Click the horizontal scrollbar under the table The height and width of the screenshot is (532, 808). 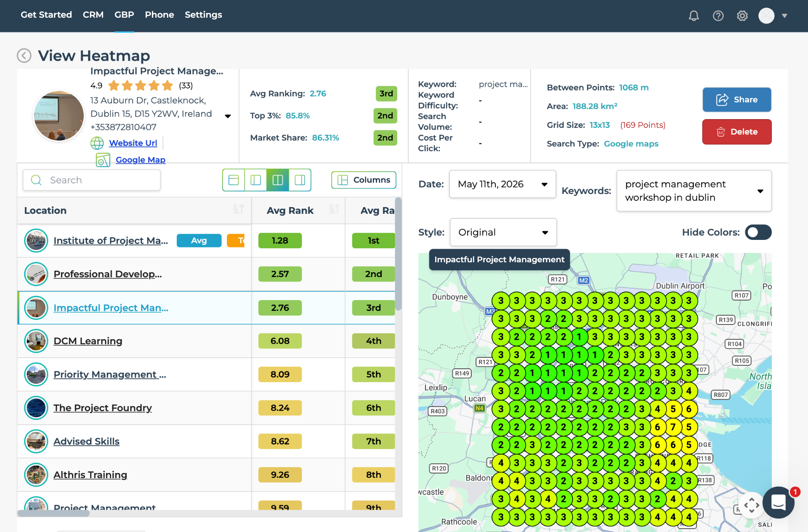tap(53, 513)
